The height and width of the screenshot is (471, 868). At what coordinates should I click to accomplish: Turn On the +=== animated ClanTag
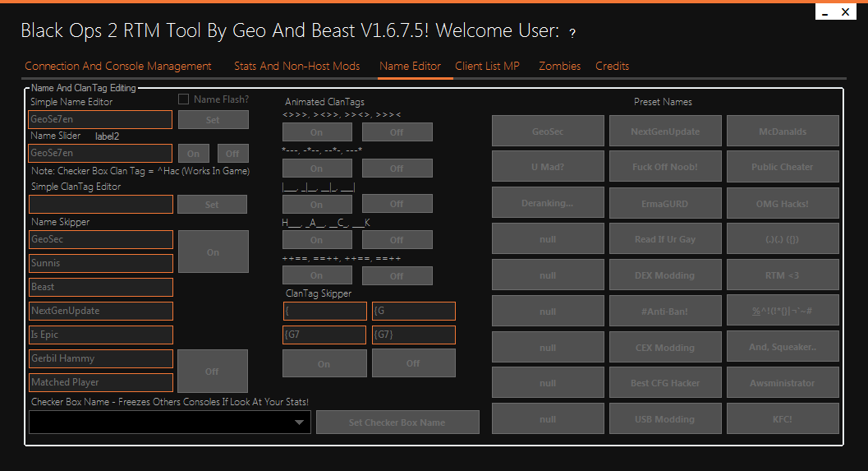pyautogui.click(x=317, y=275)
